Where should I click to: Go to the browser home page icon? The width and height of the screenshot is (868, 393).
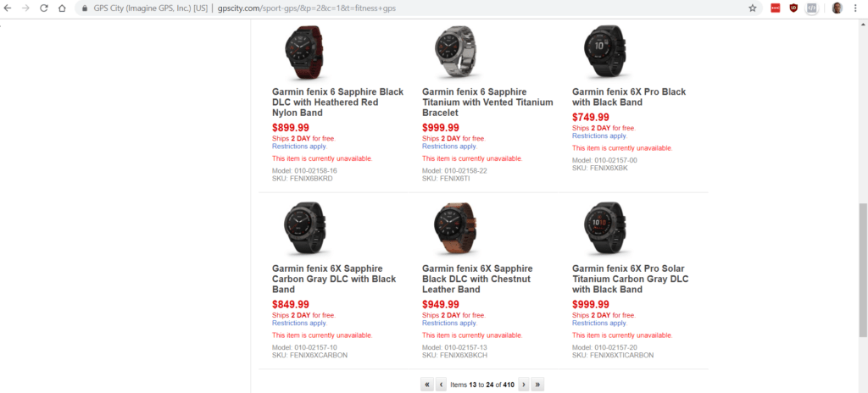coord(62,8)
